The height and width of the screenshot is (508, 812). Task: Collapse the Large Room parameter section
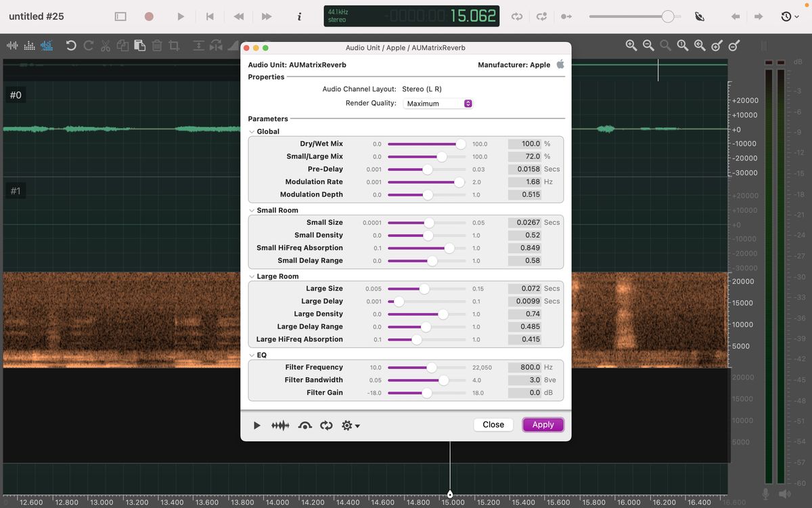pyautogui.click(x=252, y=276)
